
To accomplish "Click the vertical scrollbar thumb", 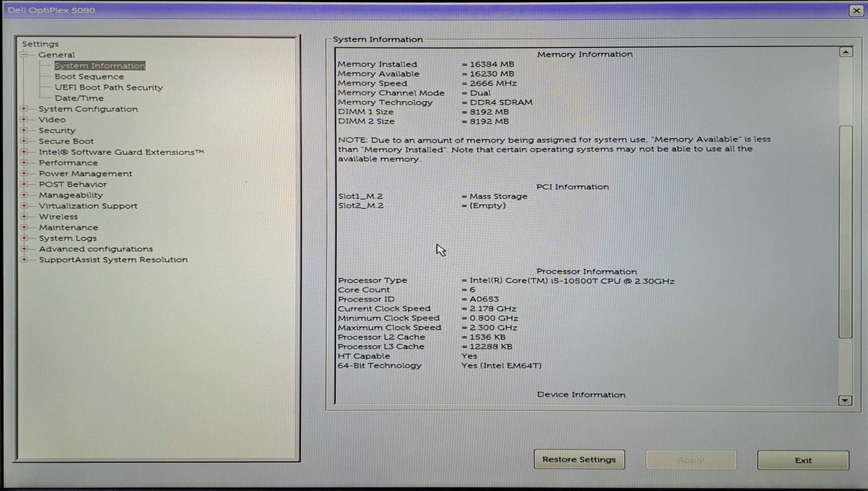I will coord(846,231).
